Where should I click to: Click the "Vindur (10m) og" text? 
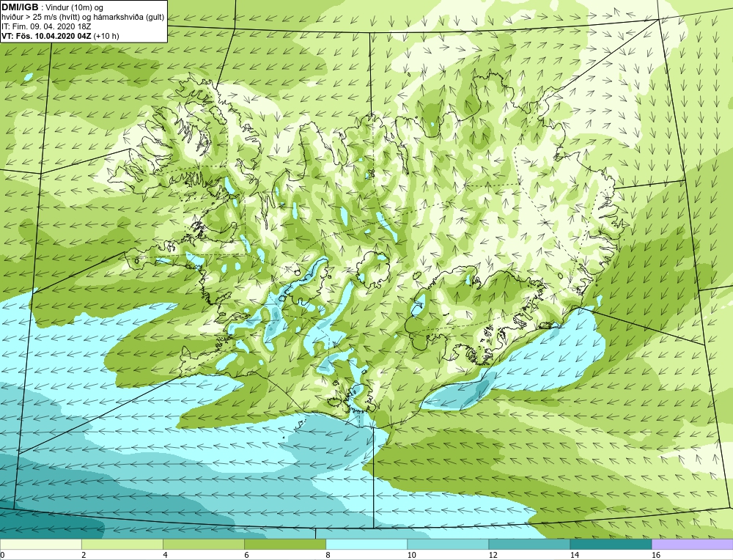(73, 7)
